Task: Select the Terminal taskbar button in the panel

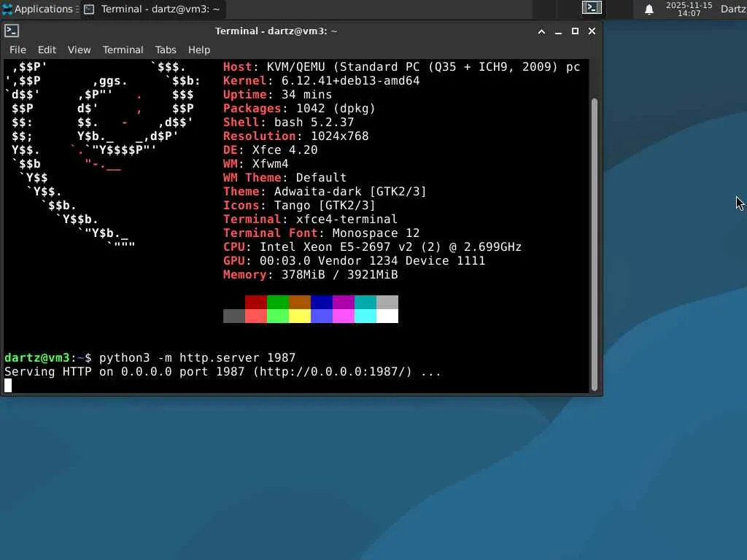Action: pyautogui.click(x=152, y=9)
